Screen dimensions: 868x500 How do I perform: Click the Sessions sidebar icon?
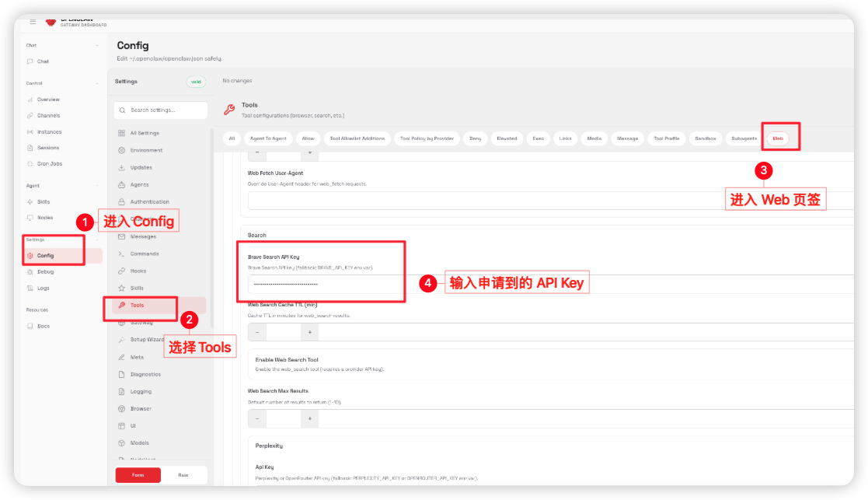(x=28, y=147)
